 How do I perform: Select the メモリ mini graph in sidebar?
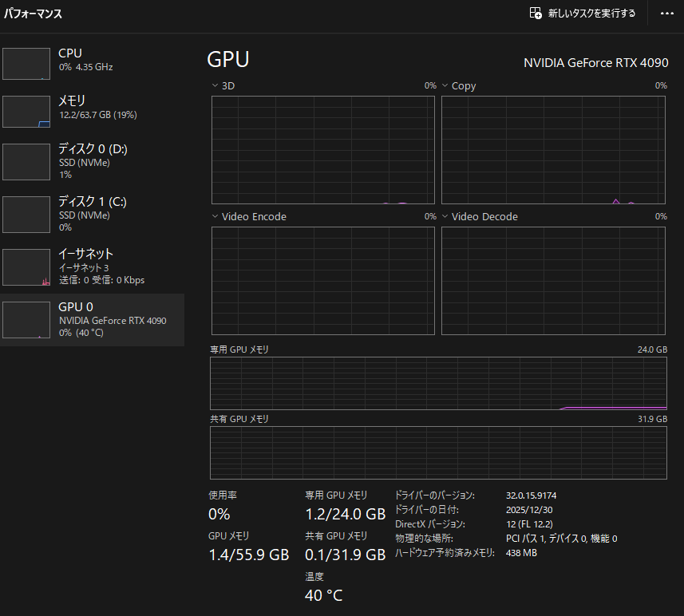click(26, 112)
